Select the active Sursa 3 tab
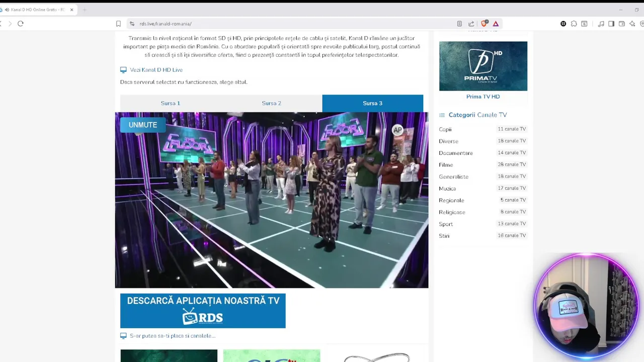The height and width of the screenshot is (362, 644). (x=373, y=103)
